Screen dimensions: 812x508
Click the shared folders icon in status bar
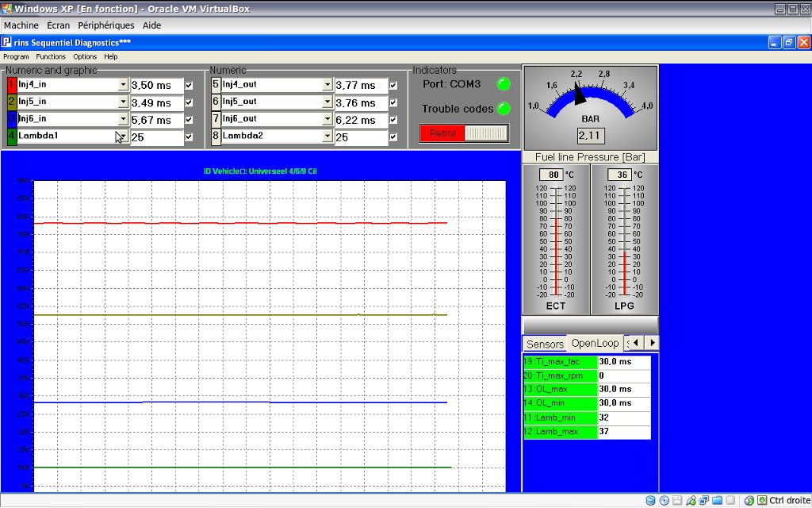point(717,500)
